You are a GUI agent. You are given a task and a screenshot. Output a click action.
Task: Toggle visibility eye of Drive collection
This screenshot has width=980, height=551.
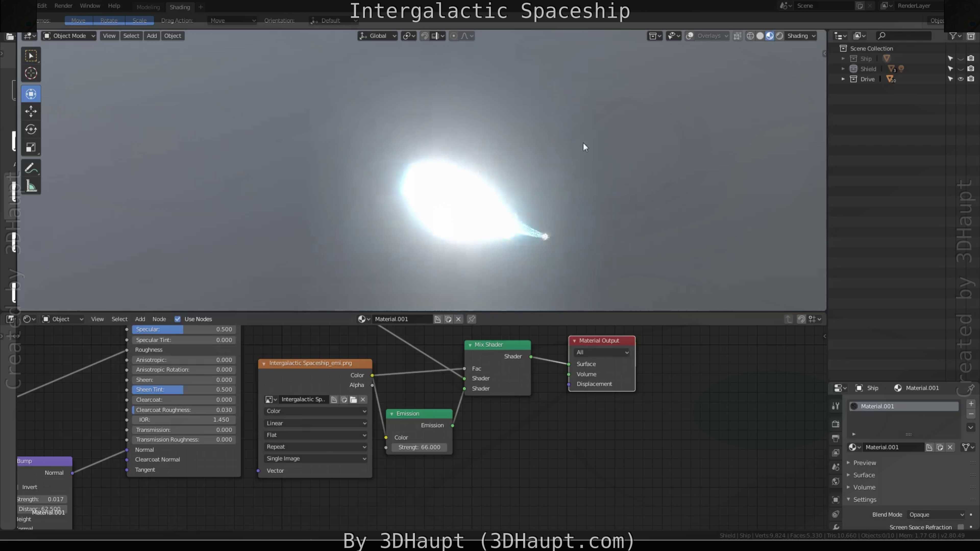tap(961, 79)
